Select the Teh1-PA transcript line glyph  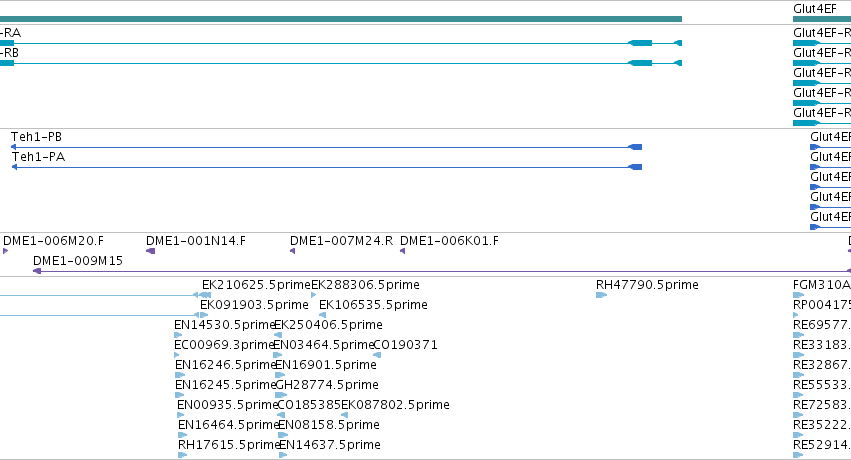[327, 167]
